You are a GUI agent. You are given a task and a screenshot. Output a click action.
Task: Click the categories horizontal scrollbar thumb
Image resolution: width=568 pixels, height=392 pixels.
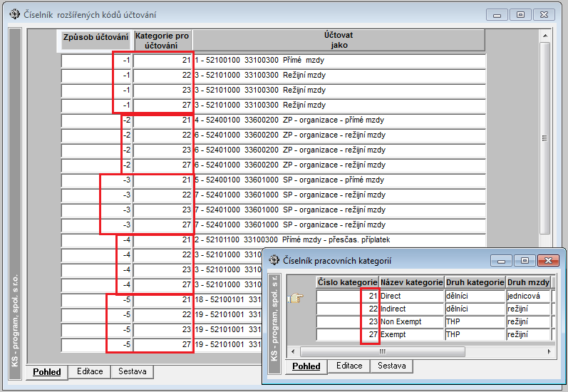pyautogui.click(x=382, y=351)
